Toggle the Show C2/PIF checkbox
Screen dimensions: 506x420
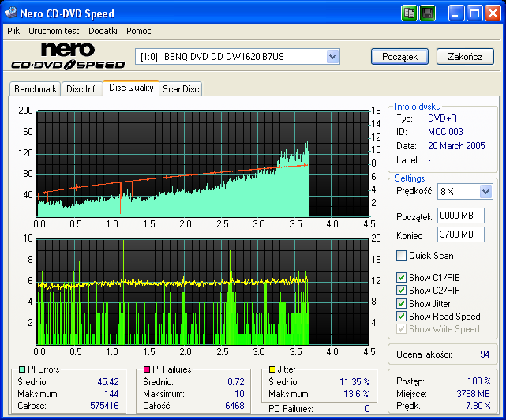coord(401,291)
